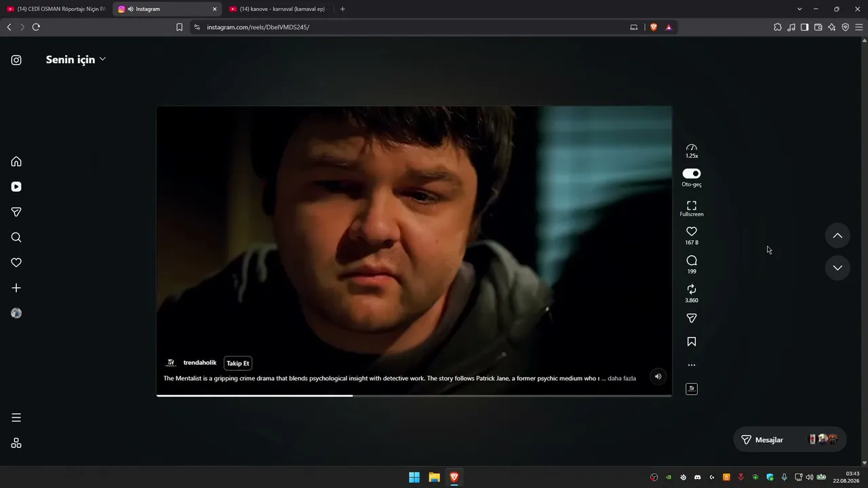Open the hamburger More menu in sidebar
868x488 pixels.
click(16, 418)
